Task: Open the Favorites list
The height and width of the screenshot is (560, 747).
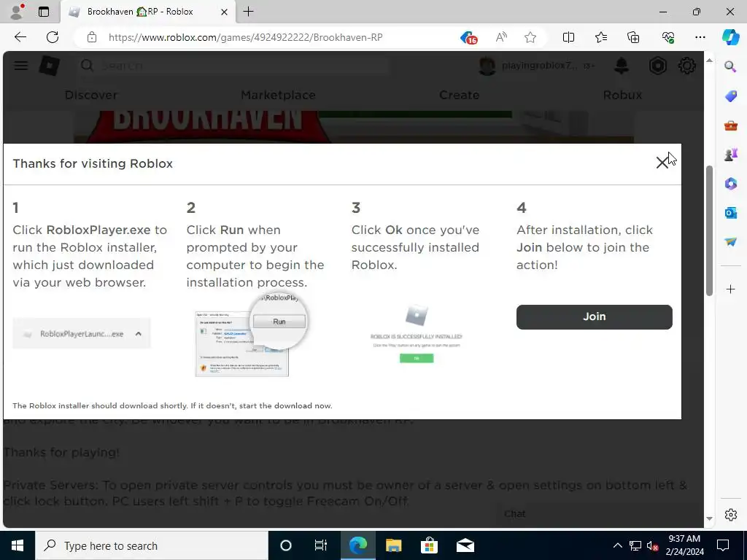Action: 601,37
